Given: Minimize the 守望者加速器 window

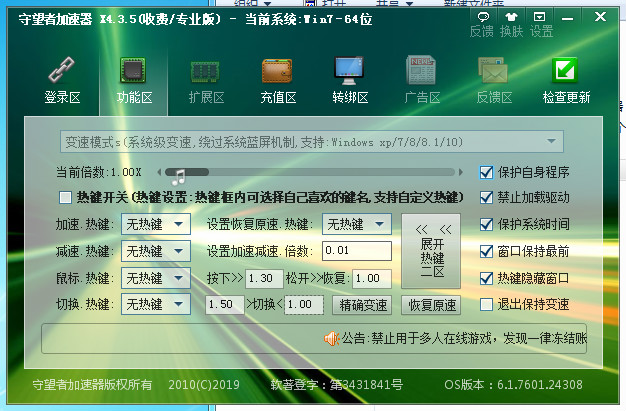Looking at the screenshot, I should tap(567, 18).
